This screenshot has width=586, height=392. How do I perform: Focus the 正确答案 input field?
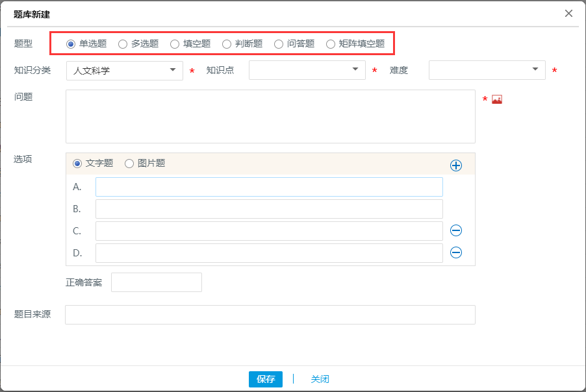[x=157, y=282]
